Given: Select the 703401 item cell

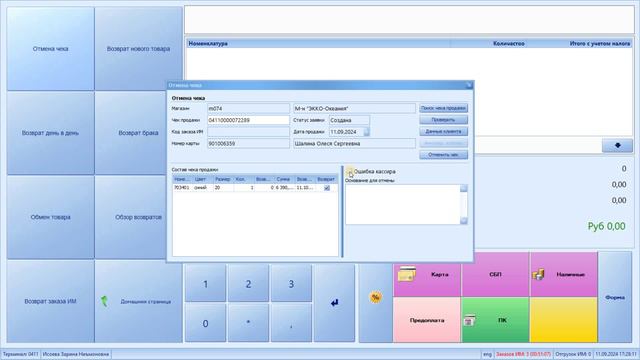Looking at the screenshot, I should pos(182,188).
